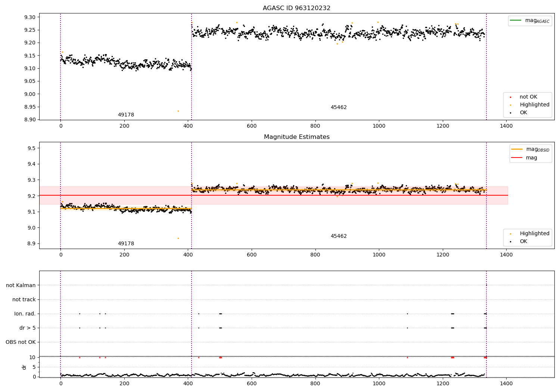Click the 'OBS not OK' axis label
Screen dimensions: 560x392
tap(21, 342)
